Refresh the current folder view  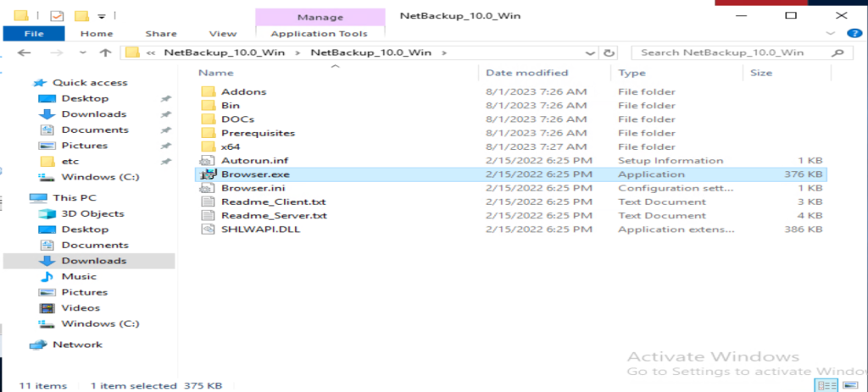click(x=609, y=53)
